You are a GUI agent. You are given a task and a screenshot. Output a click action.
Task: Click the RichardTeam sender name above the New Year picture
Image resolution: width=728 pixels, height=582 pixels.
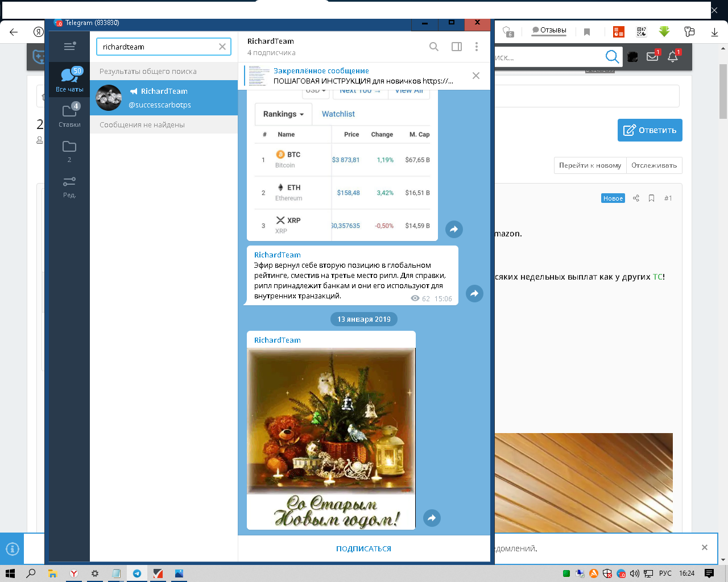278,340
